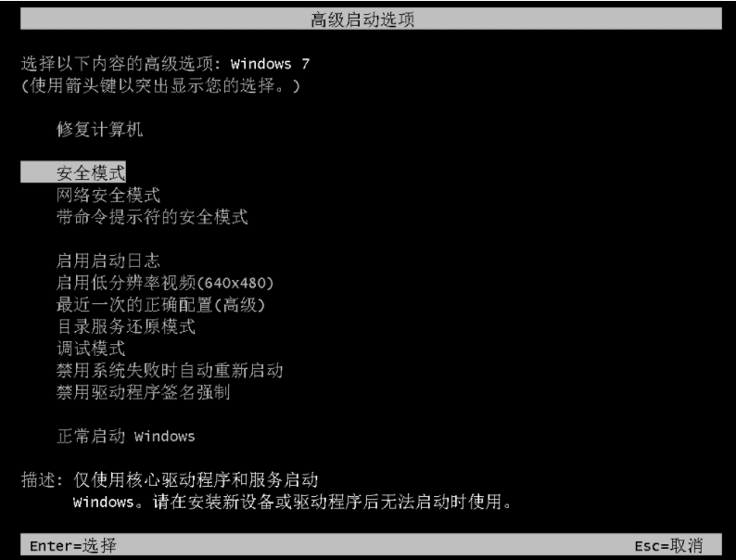Choose 启用低分辨率视频(640x480)
The width and height of the screenshot is (736, 560).
(x=165, y=283)
